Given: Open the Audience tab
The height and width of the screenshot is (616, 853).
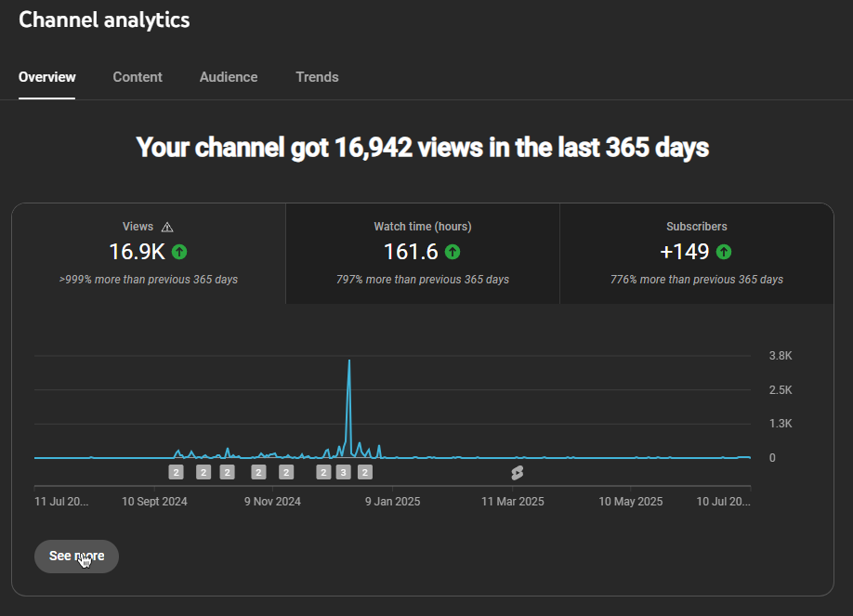Looking at the screenshot, I should tap(229, 77).
